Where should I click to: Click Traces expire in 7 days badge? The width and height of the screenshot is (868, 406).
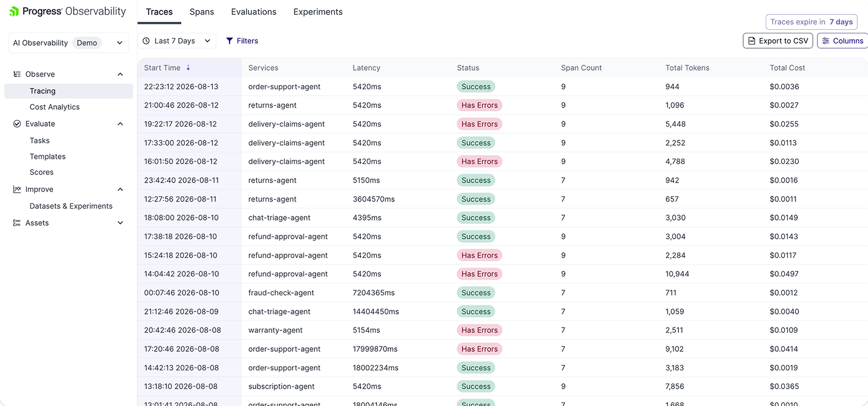[812, 22]
